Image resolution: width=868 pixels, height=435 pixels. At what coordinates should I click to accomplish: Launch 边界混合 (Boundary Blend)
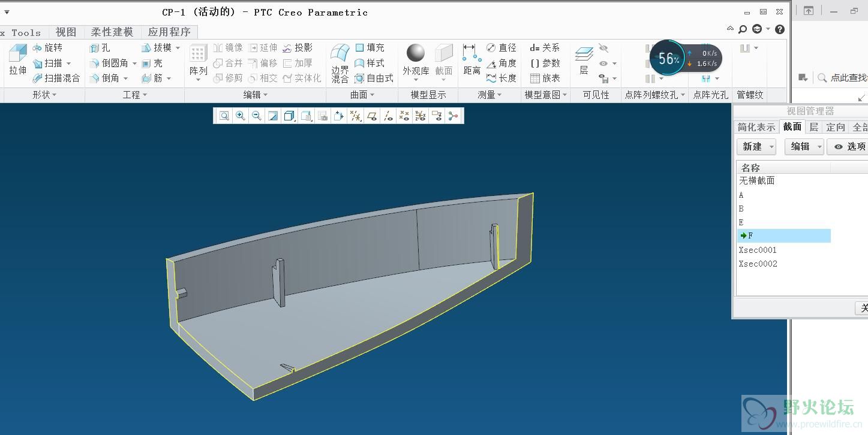click(340, 63)
